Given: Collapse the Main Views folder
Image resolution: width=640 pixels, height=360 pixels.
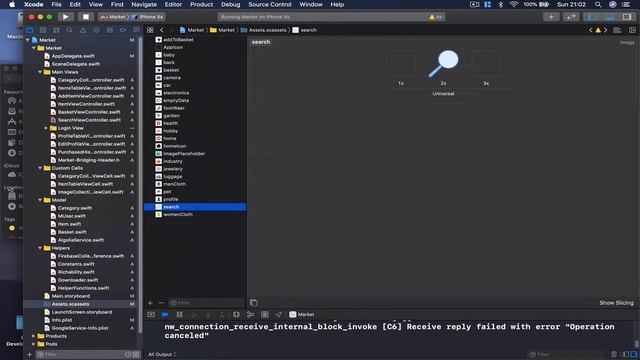Looking at the screenshot, I should 40,72.
